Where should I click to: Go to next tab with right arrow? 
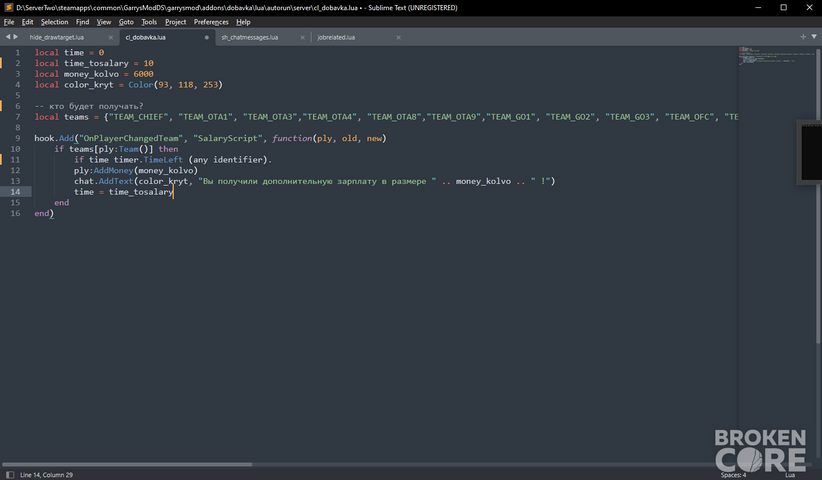tap(16, 37)
